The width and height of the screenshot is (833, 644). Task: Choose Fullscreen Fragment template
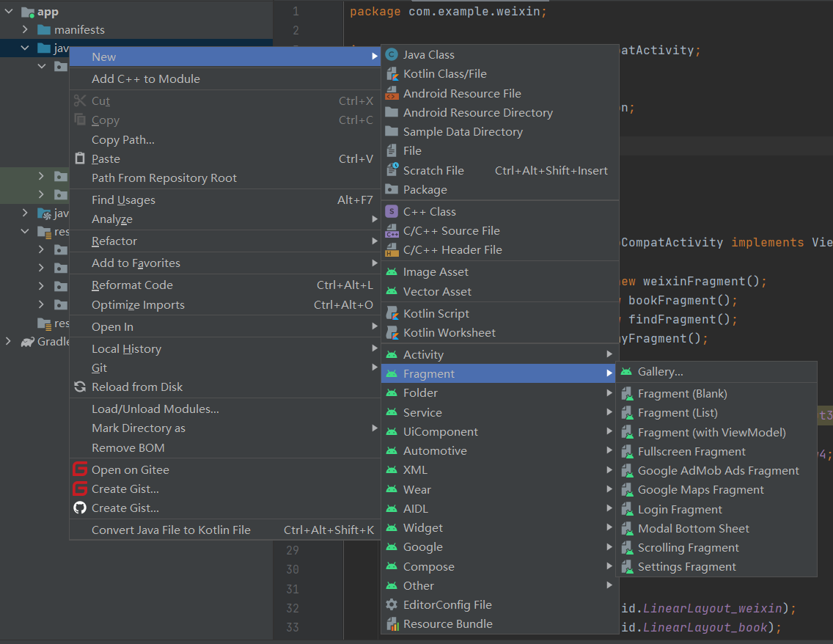[716, 452]
